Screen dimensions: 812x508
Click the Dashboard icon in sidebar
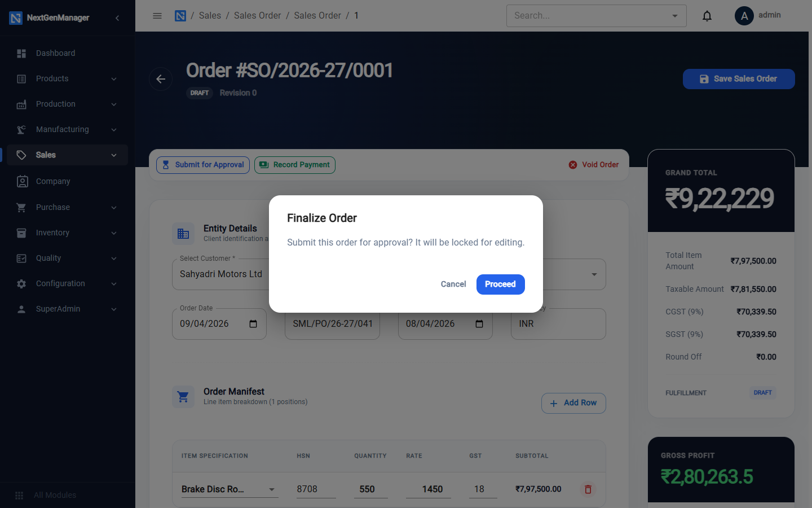(21, 54)
